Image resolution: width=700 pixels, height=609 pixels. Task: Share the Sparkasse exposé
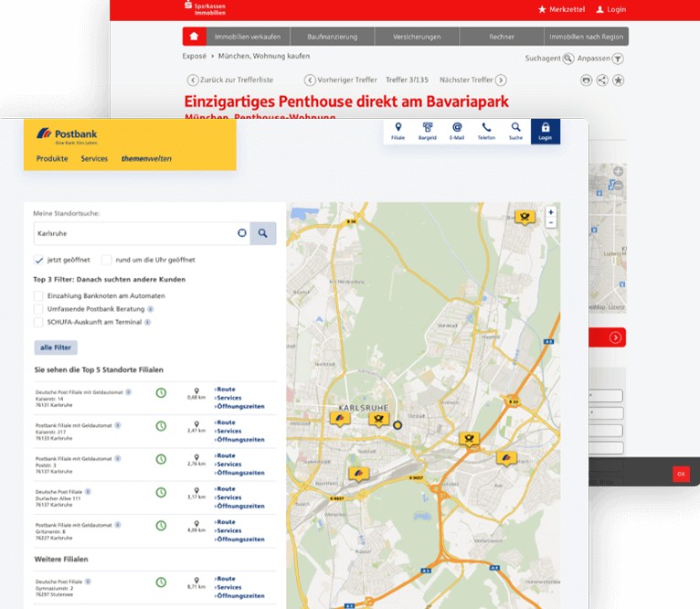pyautogui.click(x=602, y=80)
